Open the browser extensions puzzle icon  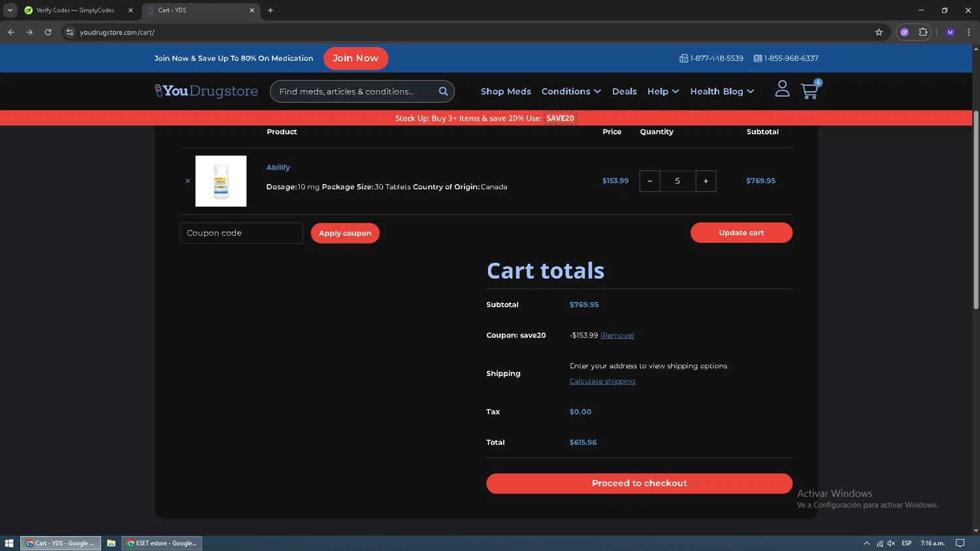[x=923, y=32]
